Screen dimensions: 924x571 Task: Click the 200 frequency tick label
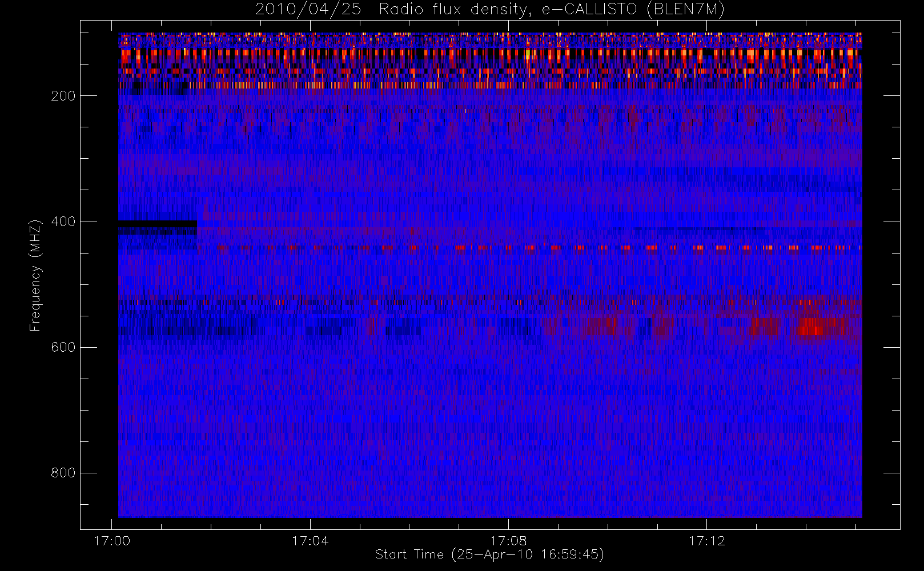(x=63, y=96)
